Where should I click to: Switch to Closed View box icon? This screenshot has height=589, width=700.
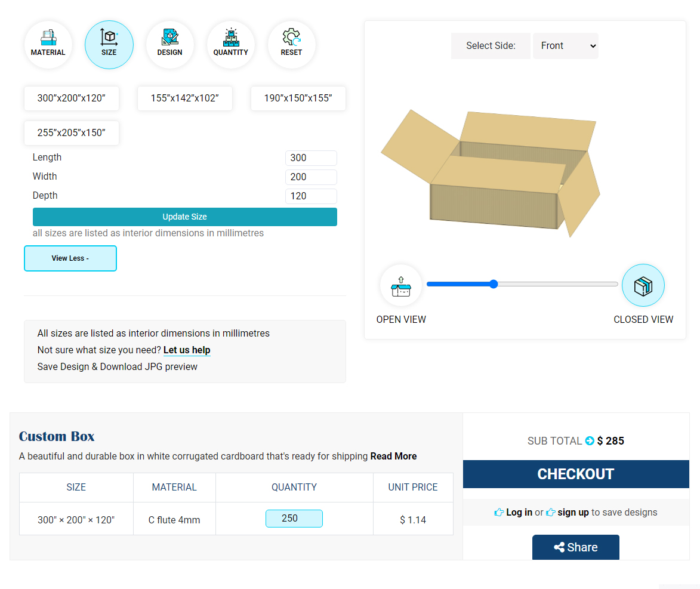point(643,286)
